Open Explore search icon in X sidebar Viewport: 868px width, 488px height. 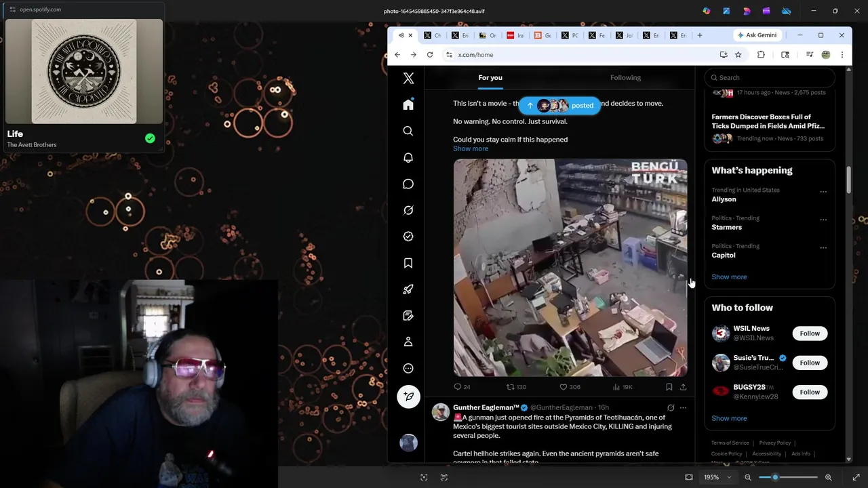point(408,131)
